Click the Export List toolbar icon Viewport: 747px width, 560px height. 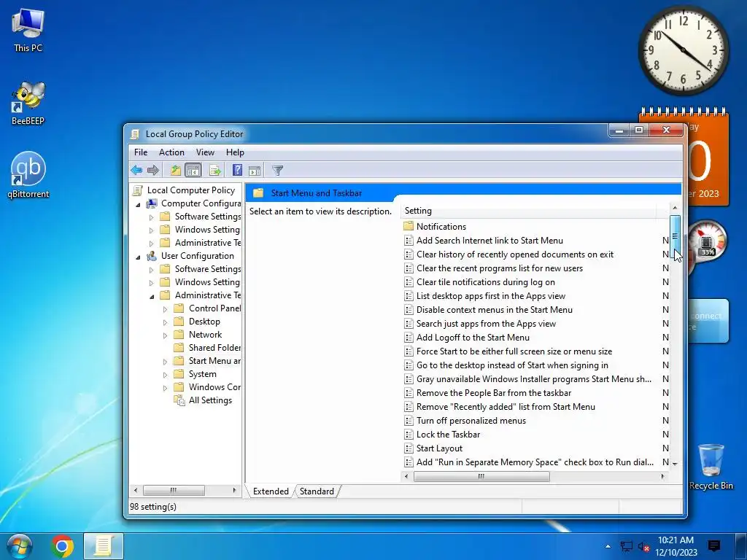tap(215, 170)
